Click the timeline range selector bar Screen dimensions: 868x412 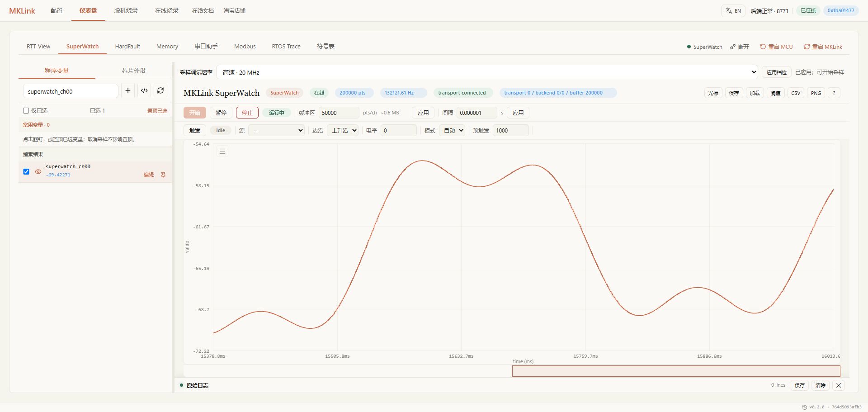click(676, 371)
